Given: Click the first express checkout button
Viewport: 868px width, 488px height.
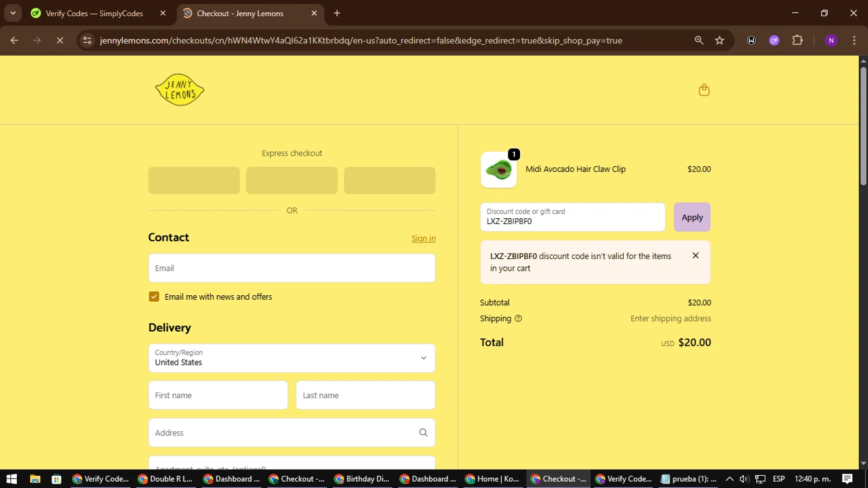Looking at the screenshot, I should point(194,181).
